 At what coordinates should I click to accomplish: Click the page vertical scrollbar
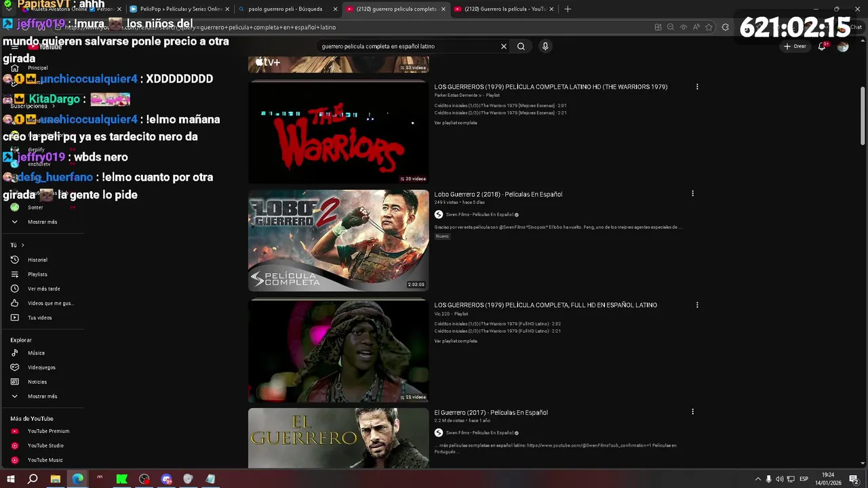pyautogui.click(x=863, y=115)
